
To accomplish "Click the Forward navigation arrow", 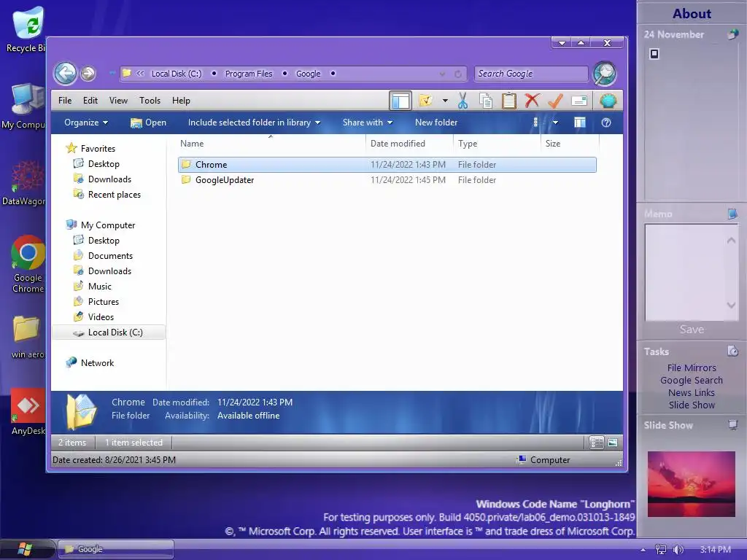I will [88, 74].
